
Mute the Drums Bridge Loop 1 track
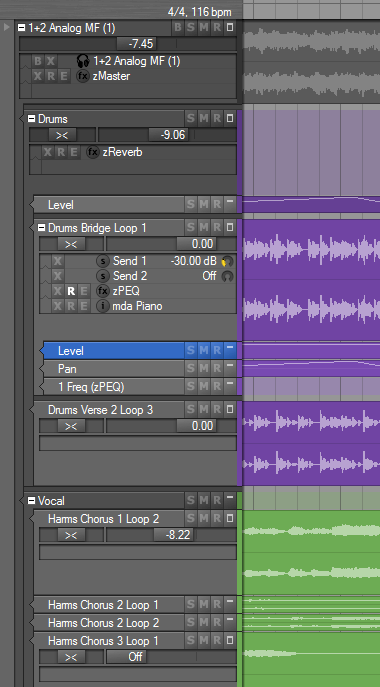tap(204, 227)
